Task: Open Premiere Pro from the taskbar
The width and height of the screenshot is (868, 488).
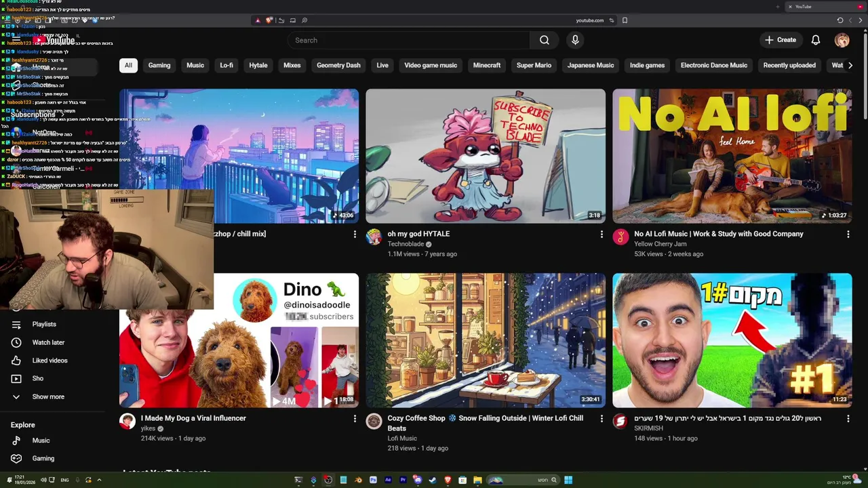Action: 403,480
